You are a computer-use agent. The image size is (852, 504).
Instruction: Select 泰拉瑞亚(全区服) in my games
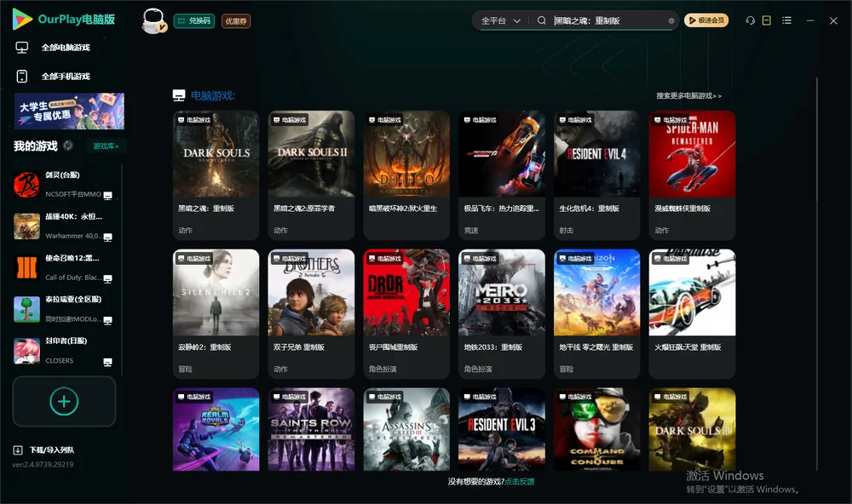click(x=64, y=309)
